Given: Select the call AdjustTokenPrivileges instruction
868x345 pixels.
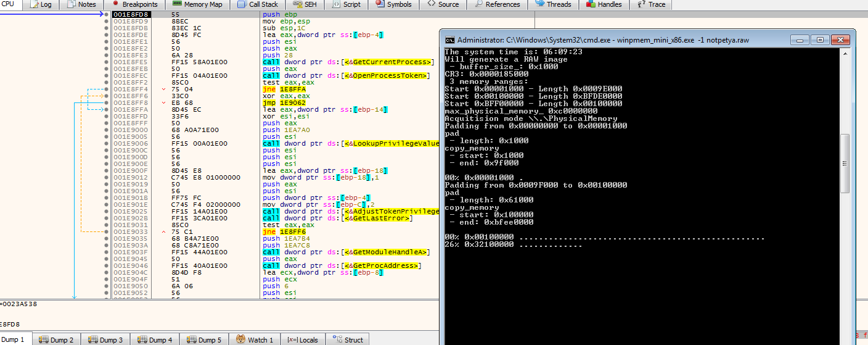Looking at the screenshot, I should click(351, 211).
